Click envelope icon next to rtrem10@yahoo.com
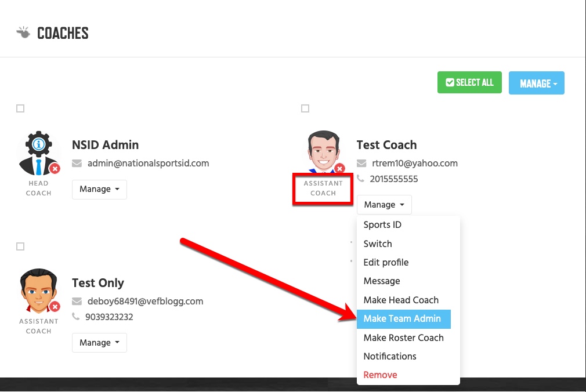The image size is (586, 392). click(x=361, y=164)
